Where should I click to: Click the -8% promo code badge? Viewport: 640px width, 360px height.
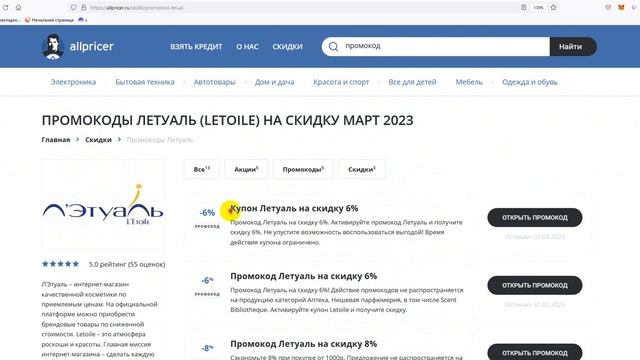207,348
